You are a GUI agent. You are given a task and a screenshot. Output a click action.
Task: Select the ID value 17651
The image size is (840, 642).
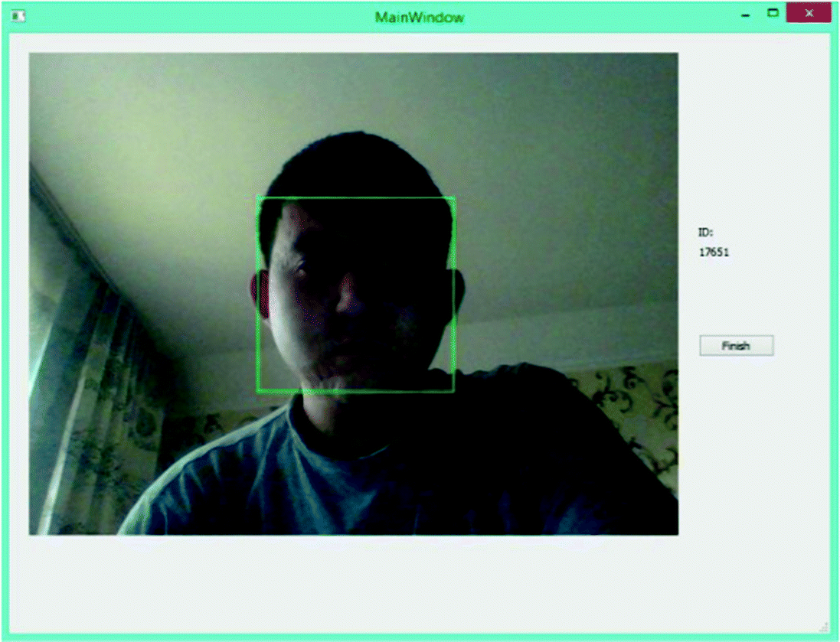(x=714, y=253)
